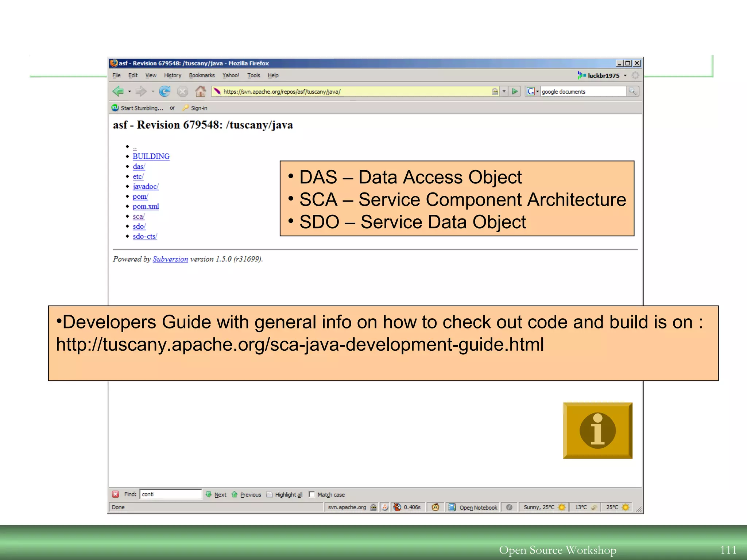The height and width of the screenshot is (560, 747).
Task: Open the pom/ directory link
Action: [140, 197]
